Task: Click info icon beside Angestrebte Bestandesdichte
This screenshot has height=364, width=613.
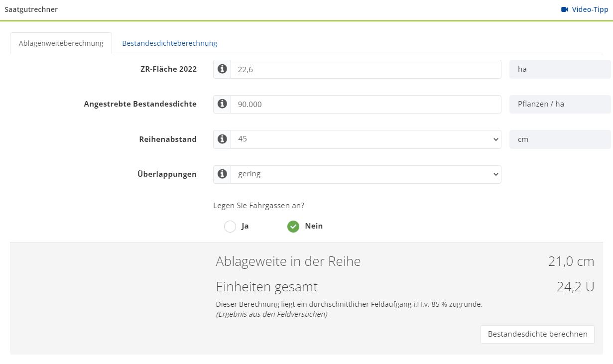Action: pos(222,104)
